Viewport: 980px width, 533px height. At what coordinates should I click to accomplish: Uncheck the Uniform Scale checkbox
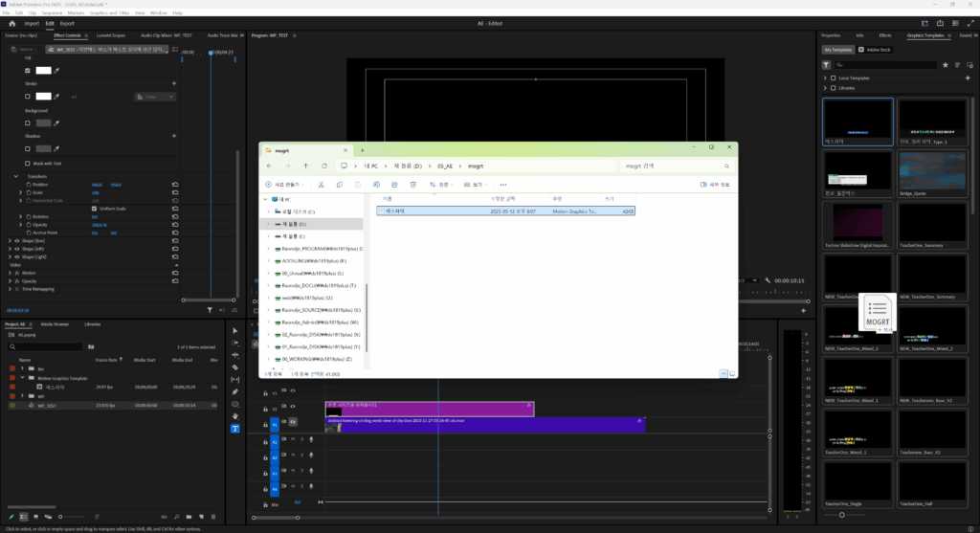pos(95,209)
